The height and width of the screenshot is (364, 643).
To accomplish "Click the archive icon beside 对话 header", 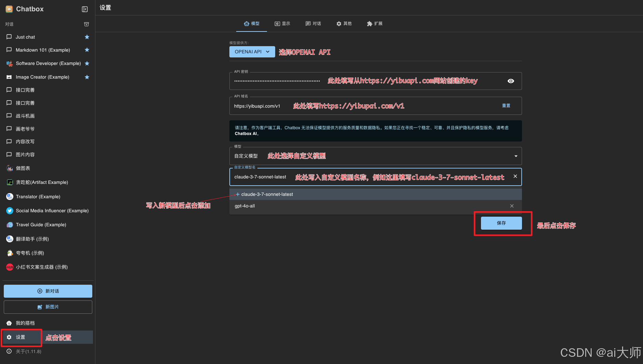I will tap(86, 24).
